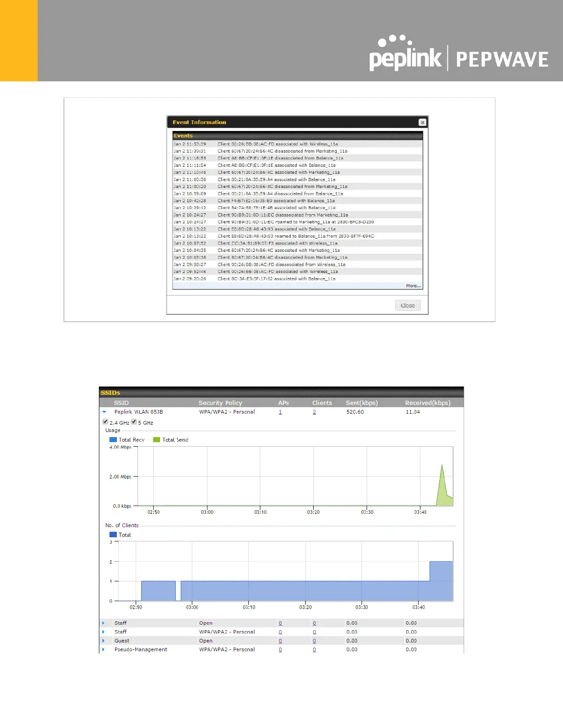Expand the Staff row with WPA/WPA2 - Personal

click(103, 632)
